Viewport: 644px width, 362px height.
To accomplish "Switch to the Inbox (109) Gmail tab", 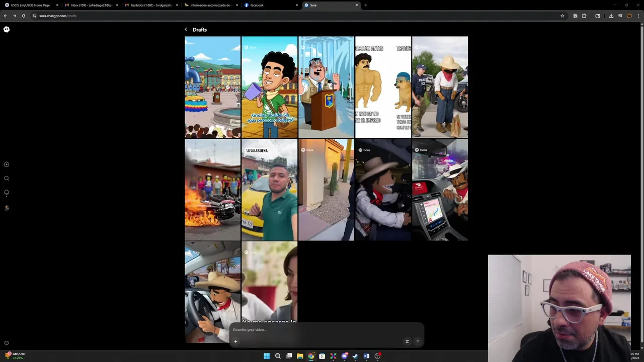I will pos(91,5).
